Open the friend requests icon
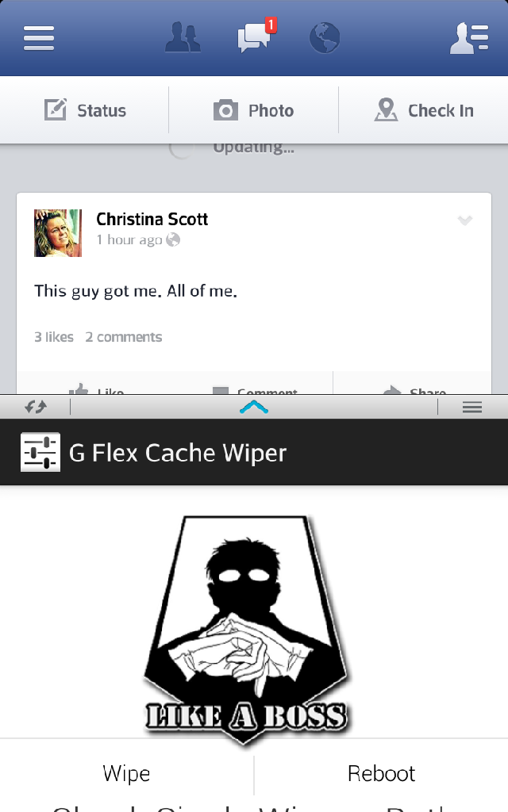Screen dimensions: 508x812 click(x=183, y=37)
